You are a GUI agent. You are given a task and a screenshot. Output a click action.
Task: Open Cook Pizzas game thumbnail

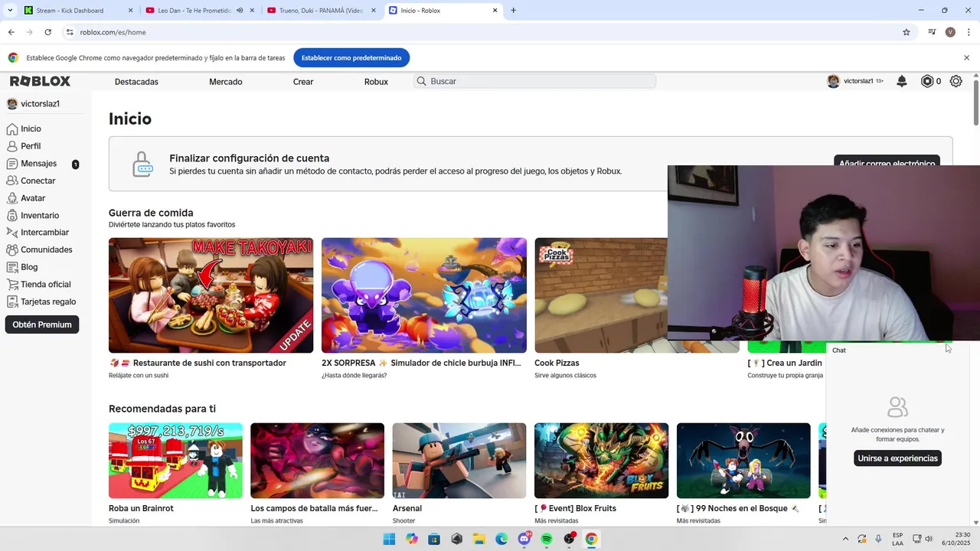coord(601,295)
